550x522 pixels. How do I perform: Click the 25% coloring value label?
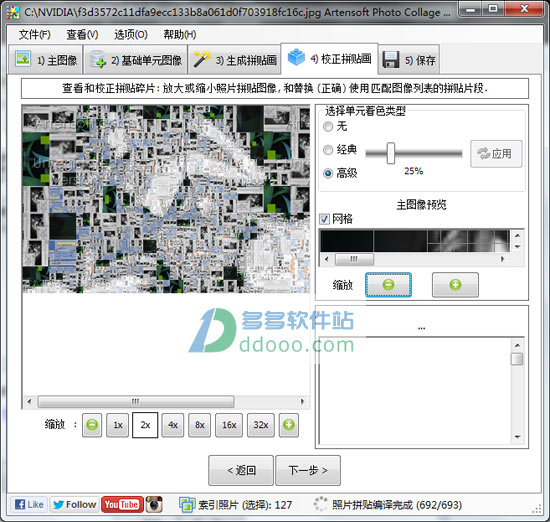coord(414,171)
